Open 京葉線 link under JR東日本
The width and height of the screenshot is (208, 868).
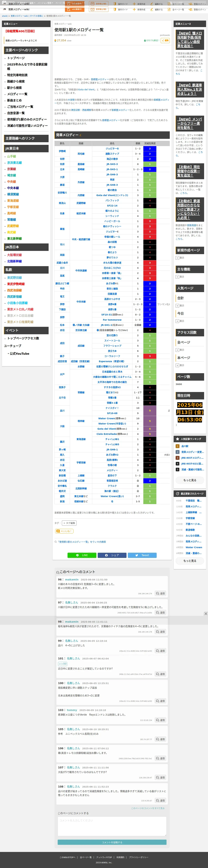point(12,169)
